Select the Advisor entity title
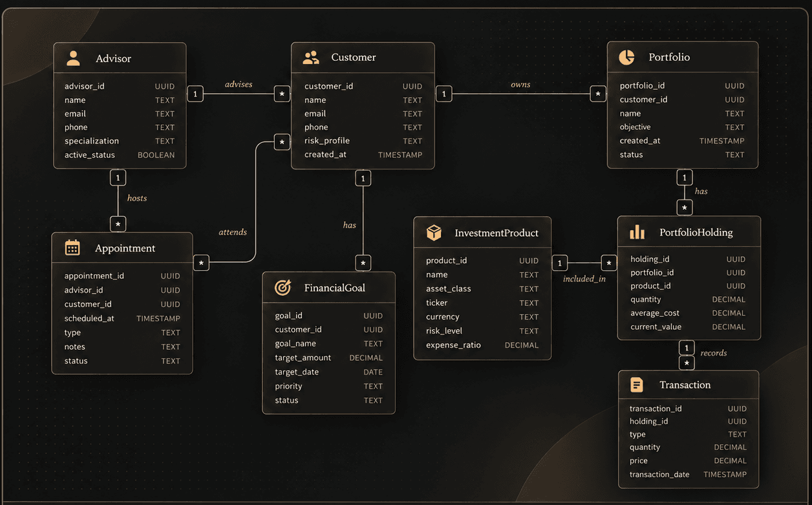This screenshot has width=812, height=505. (x=113, y=58)
